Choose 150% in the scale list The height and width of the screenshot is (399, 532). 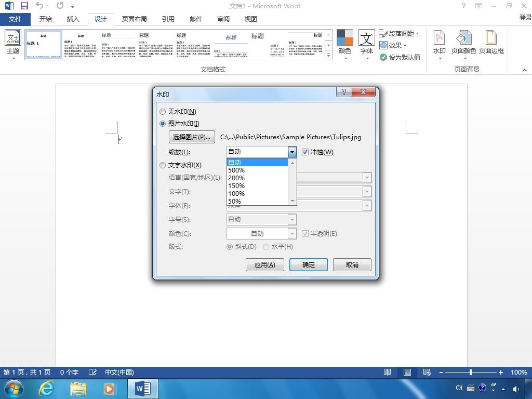(x=258, y=186)
